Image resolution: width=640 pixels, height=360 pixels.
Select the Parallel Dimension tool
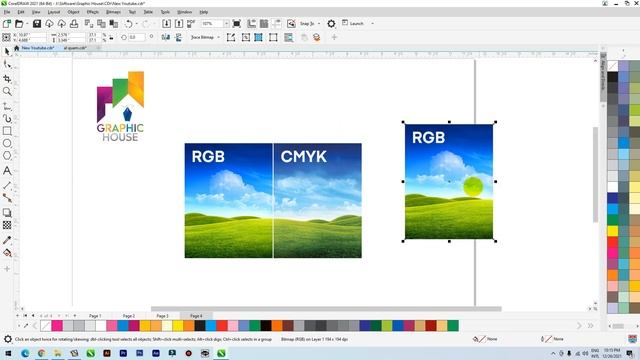coord(7,186)
